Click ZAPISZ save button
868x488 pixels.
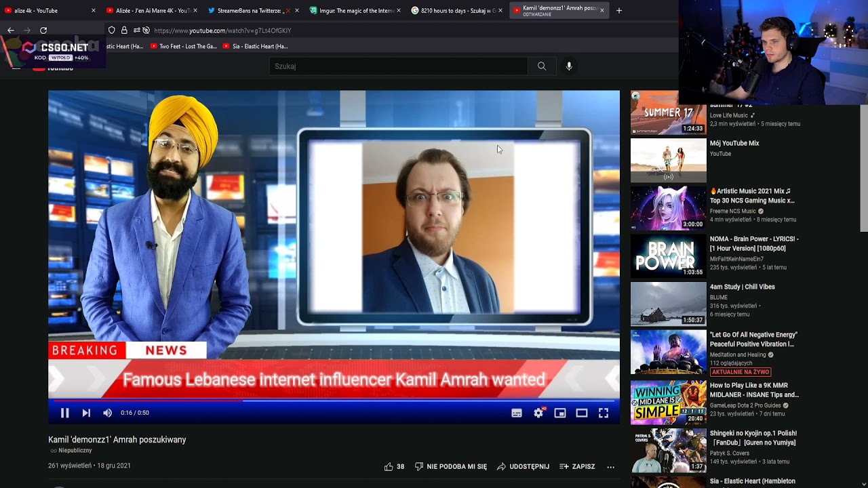577,466
